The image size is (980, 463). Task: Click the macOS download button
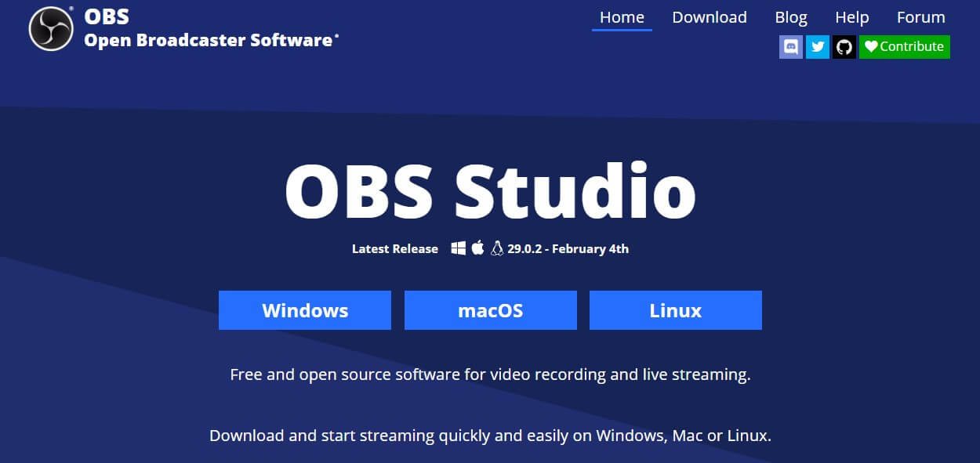(x=490, y=310)
